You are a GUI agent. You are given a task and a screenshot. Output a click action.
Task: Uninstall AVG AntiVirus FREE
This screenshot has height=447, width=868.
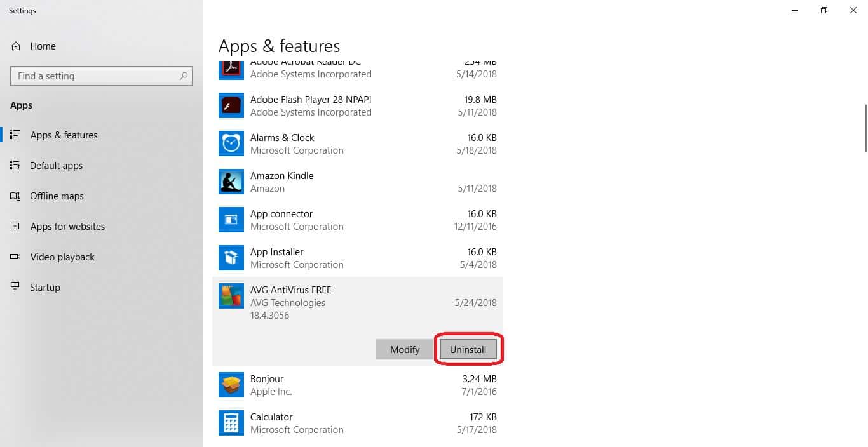pyautogui.click(x=468, y=349)
